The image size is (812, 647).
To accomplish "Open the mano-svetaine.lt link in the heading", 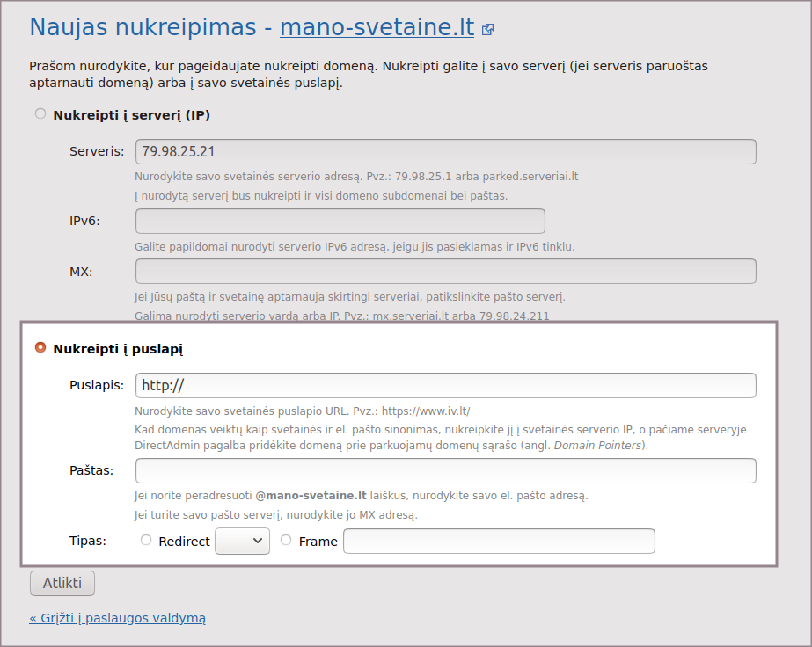I will point(377,26).
